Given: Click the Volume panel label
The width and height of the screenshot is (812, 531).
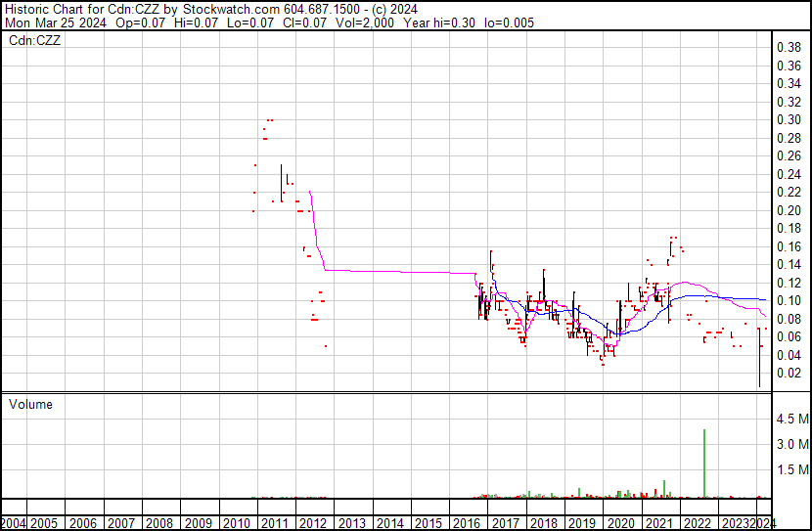Looking at the screenshot, I should (x=30, y=404).
